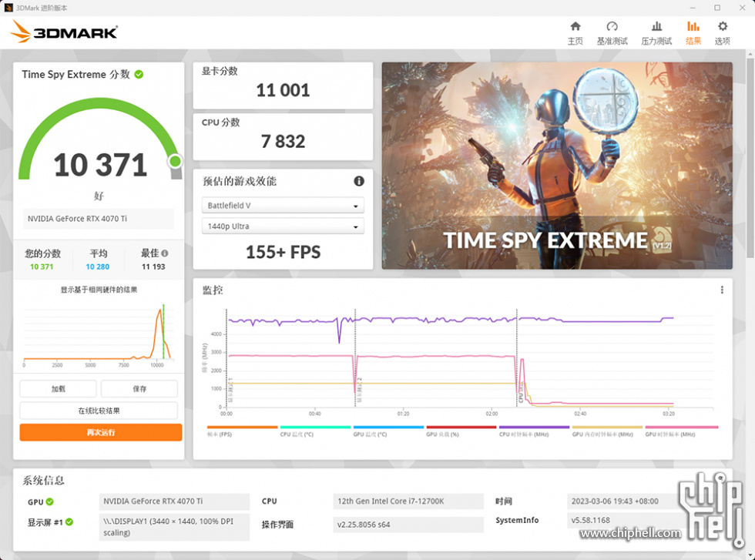Viewport: 755px width, 560px height.
Task: Click the 在线比较结果 compare online button
Action: pyautogui.click(x=99, y=411)
